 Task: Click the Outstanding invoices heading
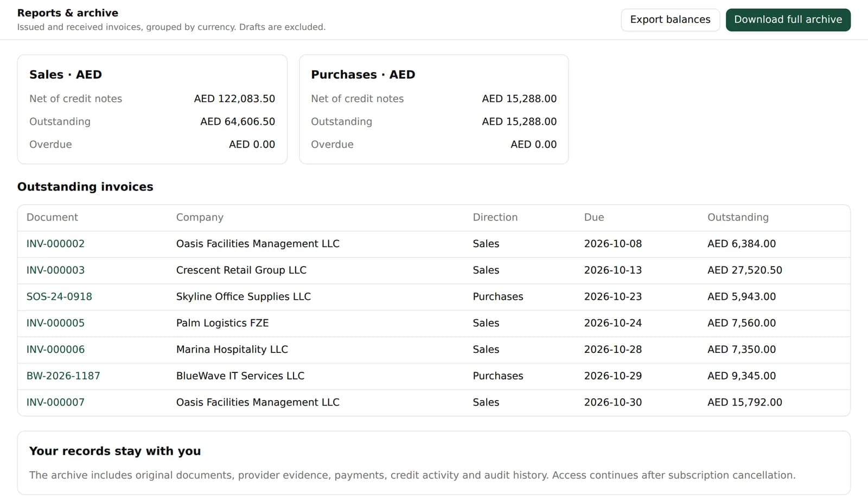(x=85, y=187)
